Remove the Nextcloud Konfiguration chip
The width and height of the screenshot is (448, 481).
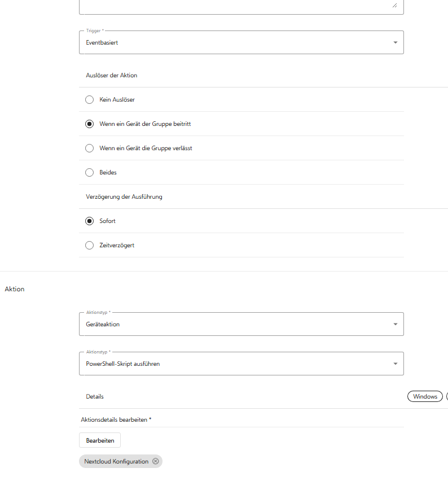156,461
